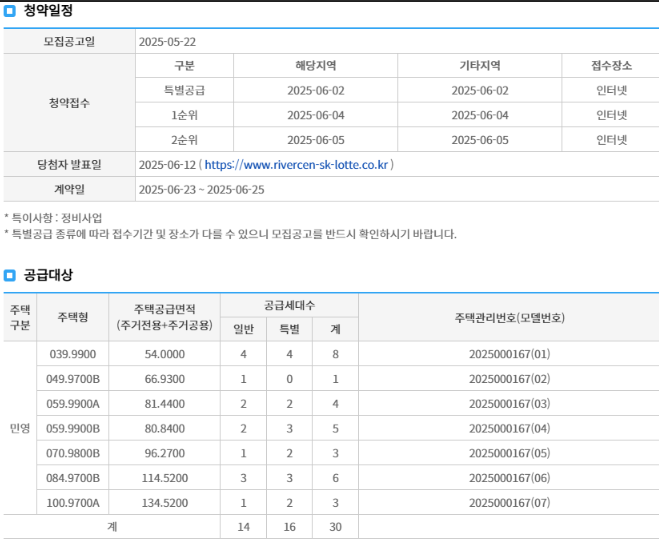
Task: Select 기타지역 date 2025-06-04 for 1순위
Action: (x=480, y=116)
